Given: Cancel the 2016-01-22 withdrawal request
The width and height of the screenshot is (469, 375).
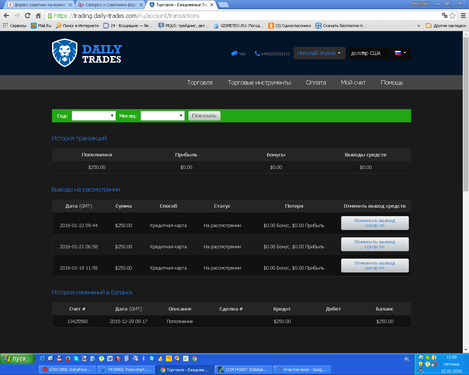Looking at the screenshot, I should 375,223.
